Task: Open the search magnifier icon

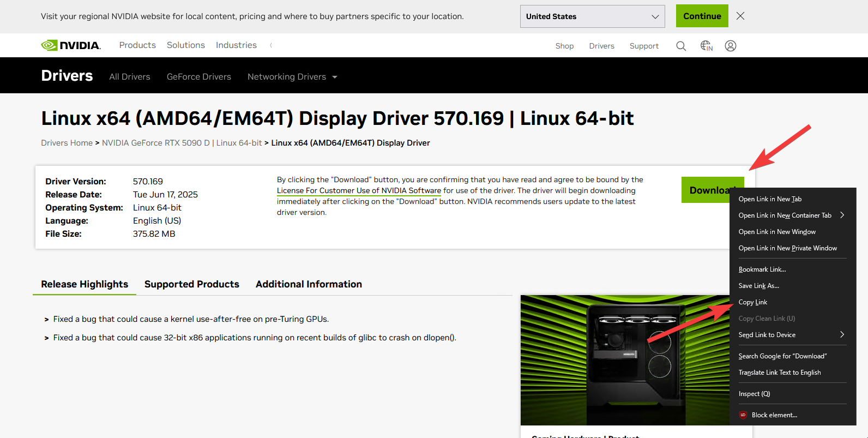Action: click(x=681, y=46)
